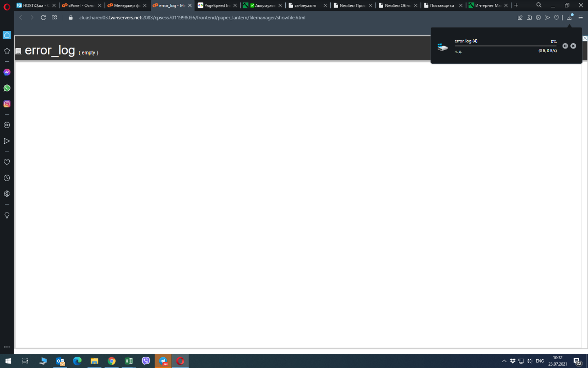Reload the current page

point(43,17)
